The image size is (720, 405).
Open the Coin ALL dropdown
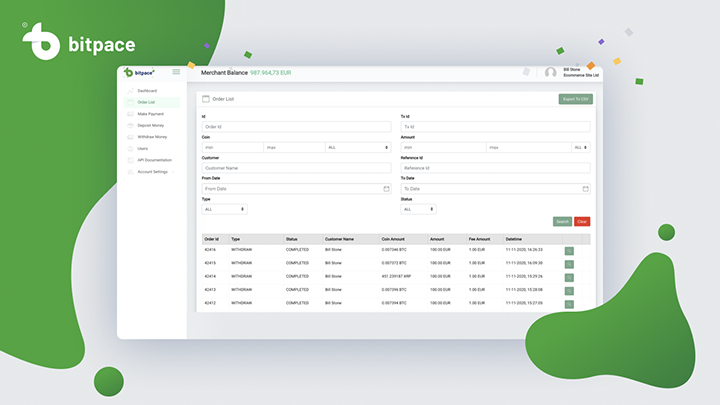click(x=358, y=147)
